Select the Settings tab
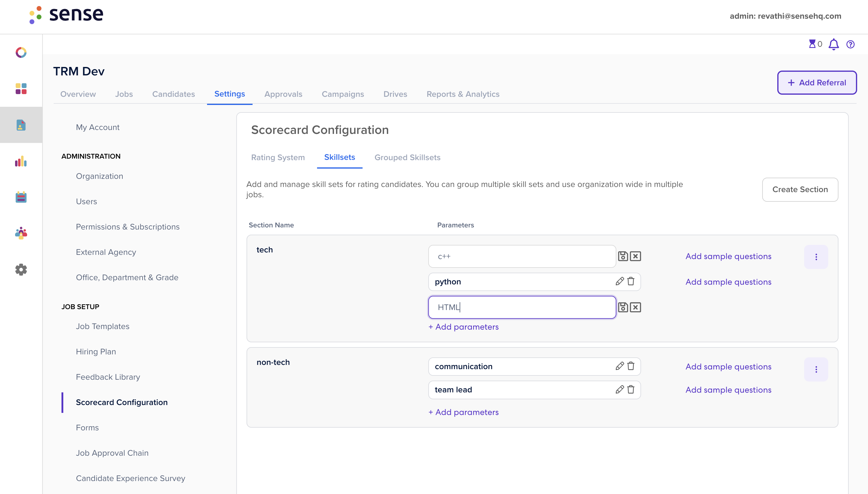 (230, 94)
